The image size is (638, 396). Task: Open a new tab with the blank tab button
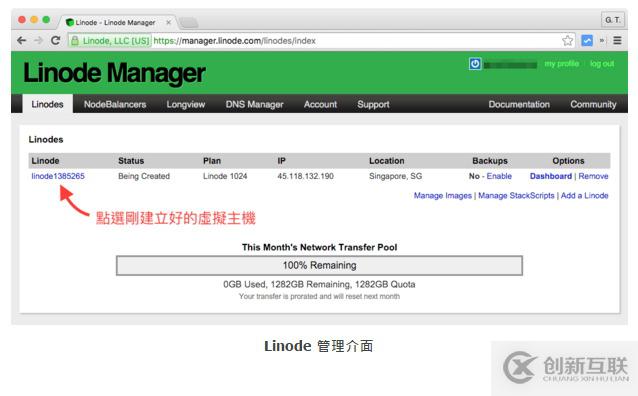[188, 22]
